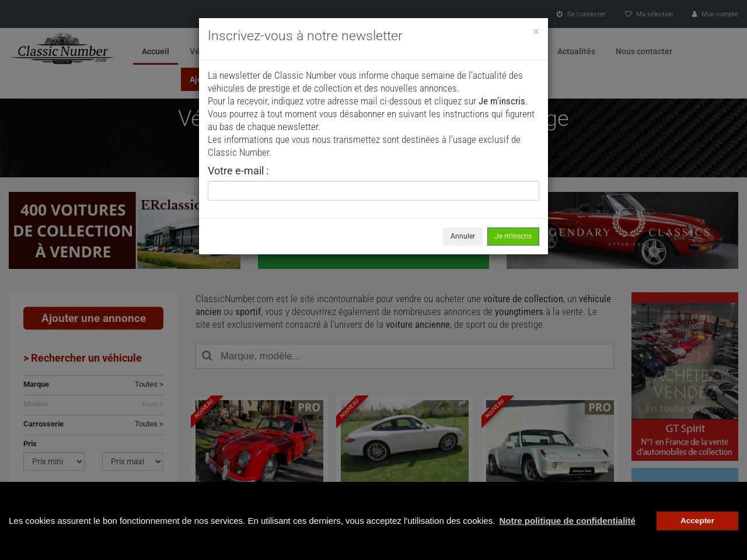Accept cookies with the Accepter button
Screen dimensions: 747x560
pyautogui.click(x=697, y=521)
